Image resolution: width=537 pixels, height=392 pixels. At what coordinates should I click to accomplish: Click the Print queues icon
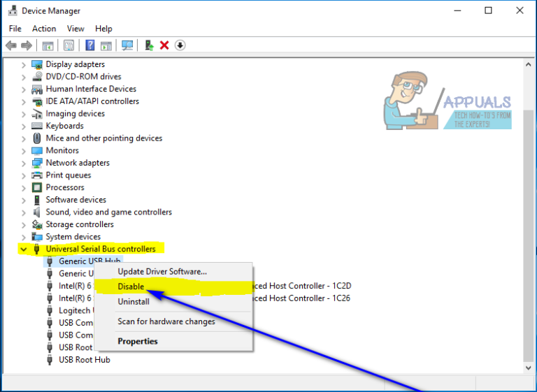point(37,175)
